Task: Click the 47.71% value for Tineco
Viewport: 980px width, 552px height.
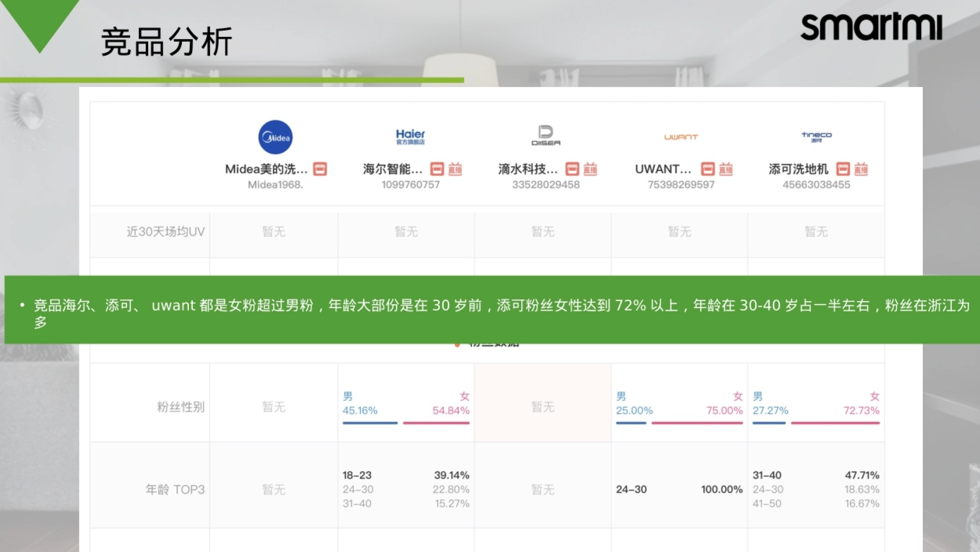Action: (862, 475)
